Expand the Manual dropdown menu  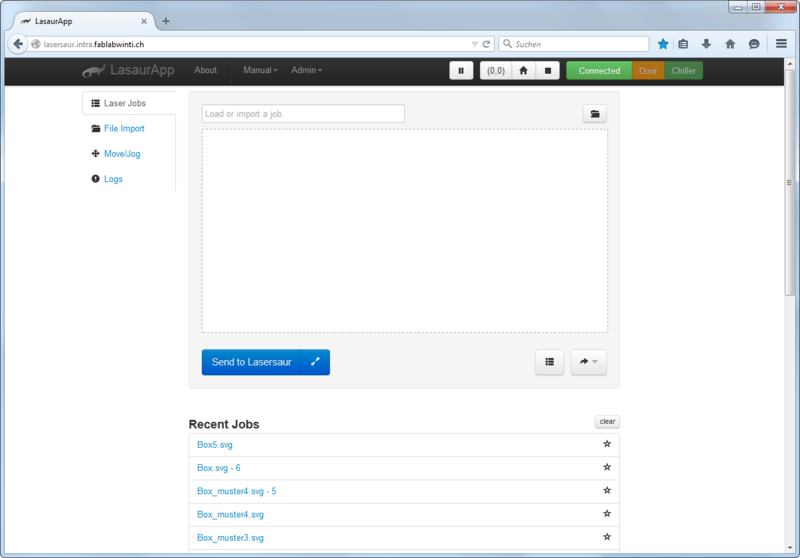[260, 70]
